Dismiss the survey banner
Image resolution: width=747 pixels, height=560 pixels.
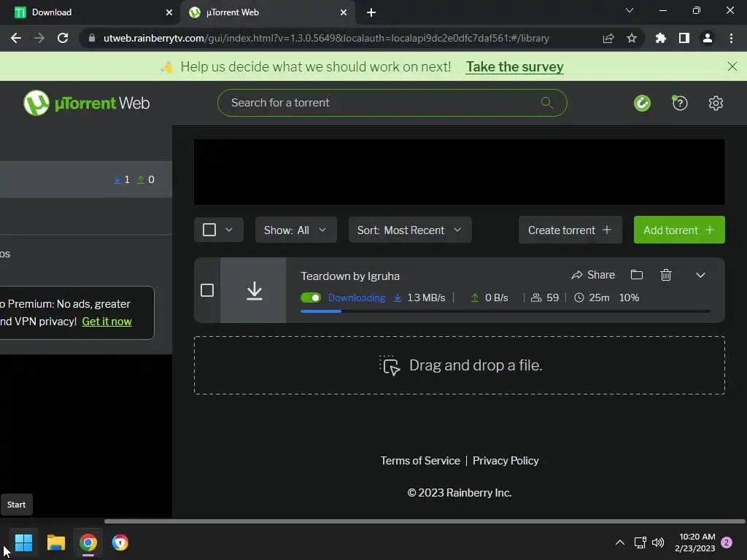pyautogui.click(x=732, y=66)
